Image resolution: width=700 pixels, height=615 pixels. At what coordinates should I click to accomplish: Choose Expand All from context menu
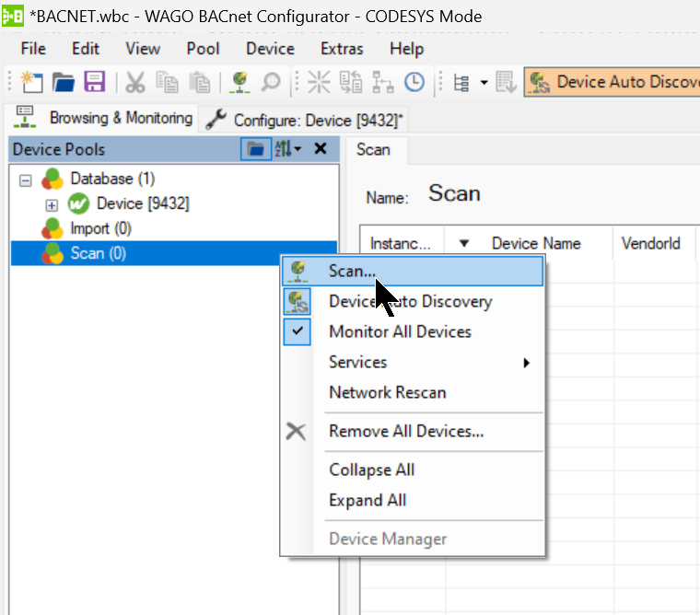click(413, 500)
